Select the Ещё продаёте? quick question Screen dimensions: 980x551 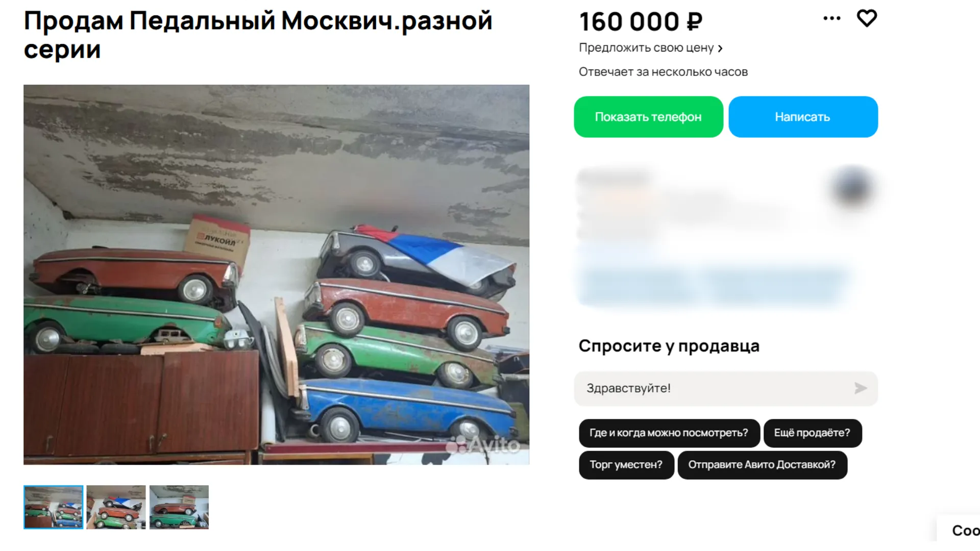pyautogui.click(x=813, y=433)
